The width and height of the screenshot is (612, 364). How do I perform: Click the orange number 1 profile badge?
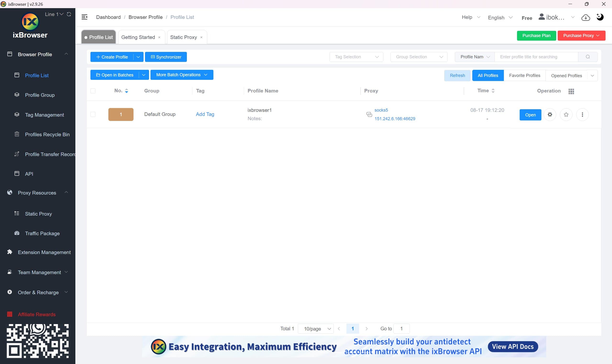pos(121,114)
